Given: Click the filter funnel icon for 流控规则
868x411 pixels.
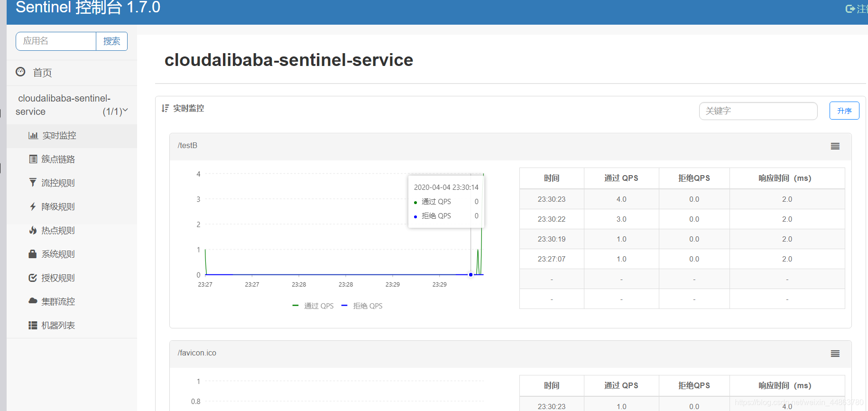Looking at the screenshot, I should [33, 183].
